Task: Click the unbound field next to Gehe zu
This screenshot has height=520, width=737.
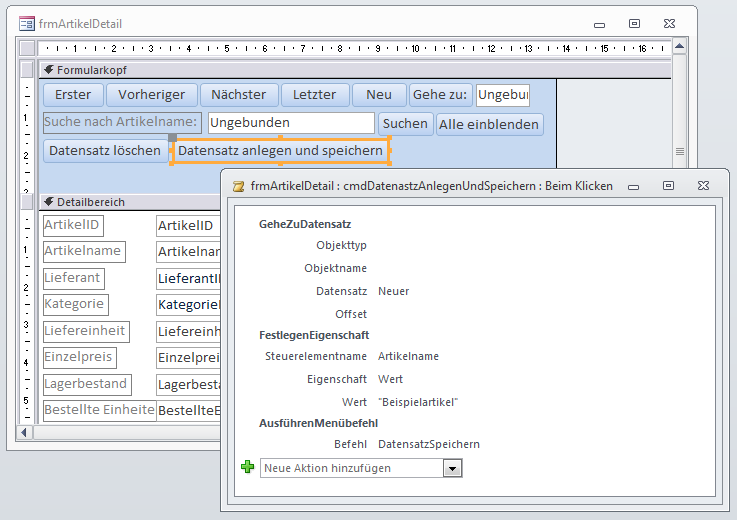Action: 503,95
